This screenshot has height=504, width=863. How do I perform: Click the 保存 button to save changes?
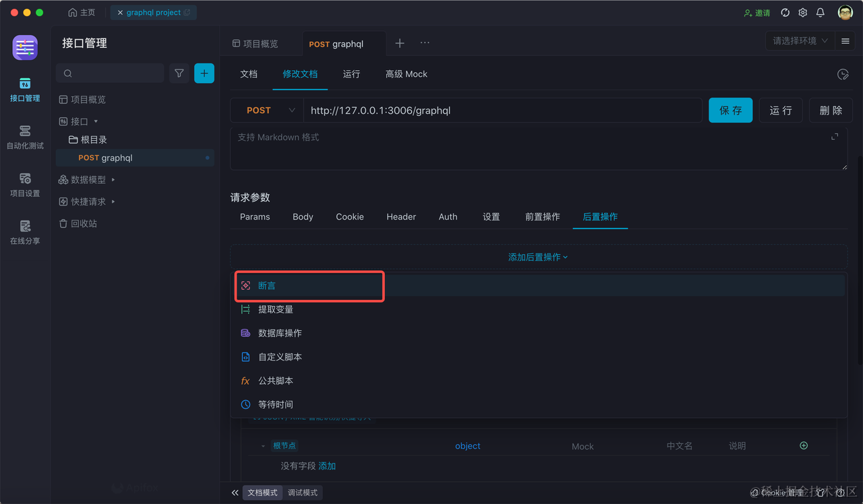730,110
